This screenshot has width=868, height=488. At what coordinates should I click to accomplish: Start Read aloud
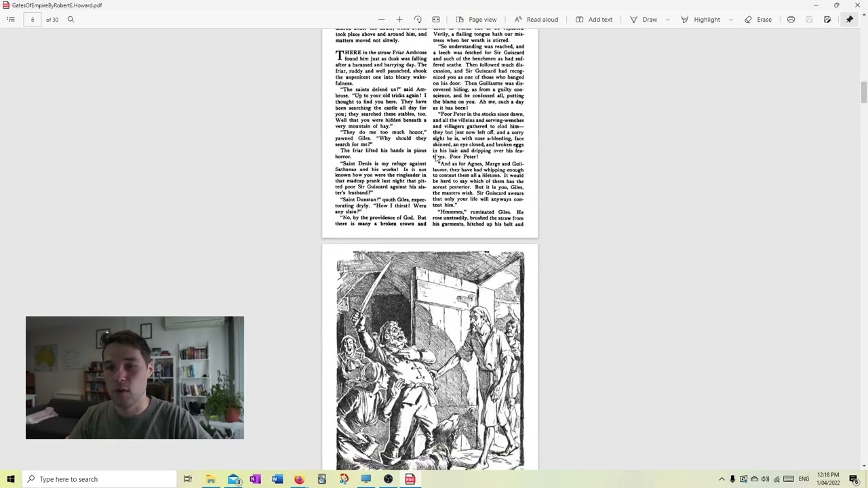tap(536, 19)
